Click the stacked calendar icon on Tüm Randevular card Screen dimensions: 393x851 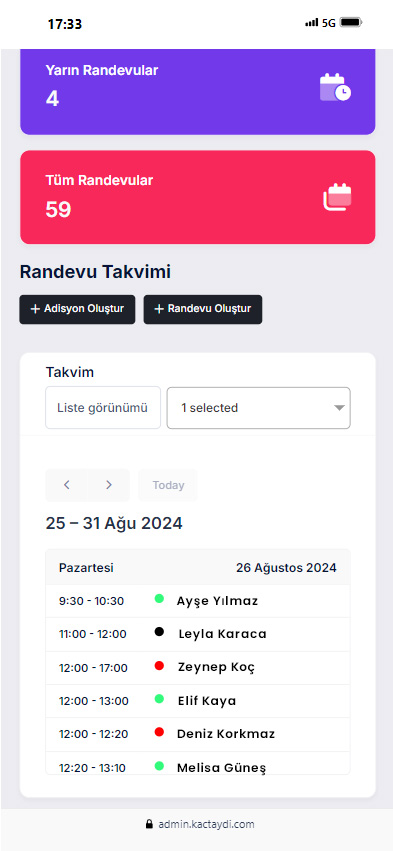coord(337,197)
